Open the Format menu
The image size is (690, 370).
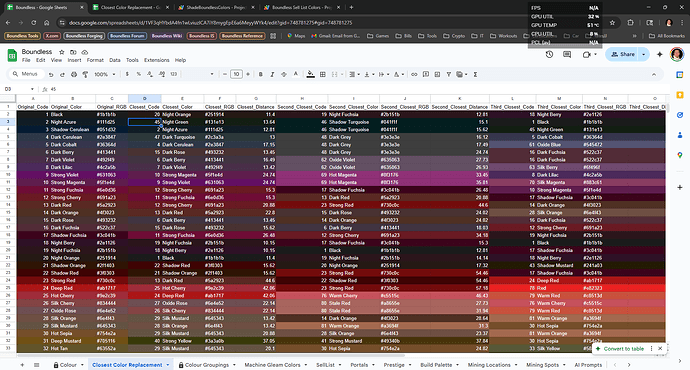[x=95, y=60]
